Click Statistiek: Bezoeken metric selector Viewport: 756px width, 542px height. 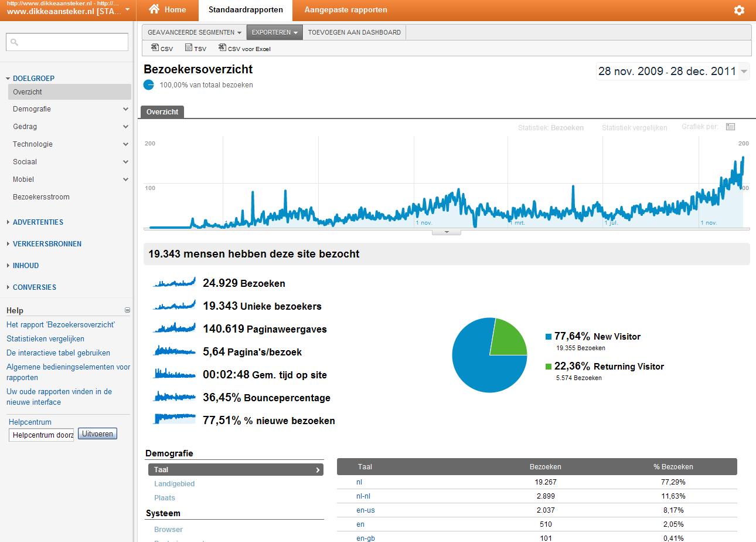[x=550, y=128]
